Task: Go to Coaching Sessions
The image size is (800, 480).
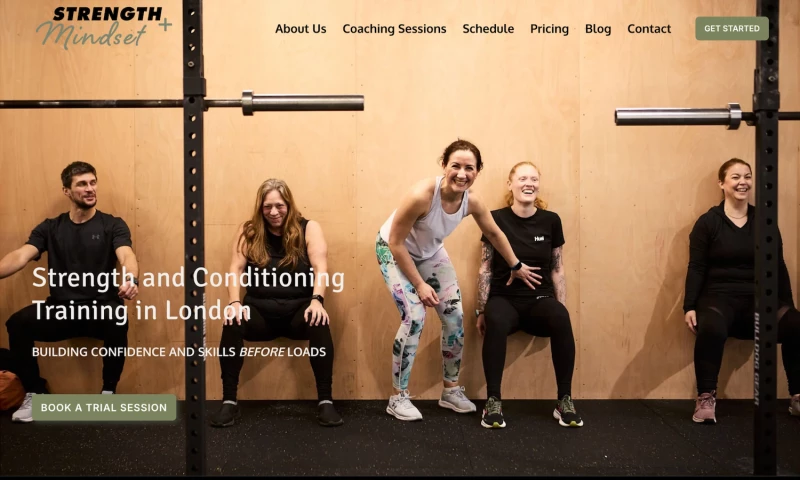Action: pos(394,29)
